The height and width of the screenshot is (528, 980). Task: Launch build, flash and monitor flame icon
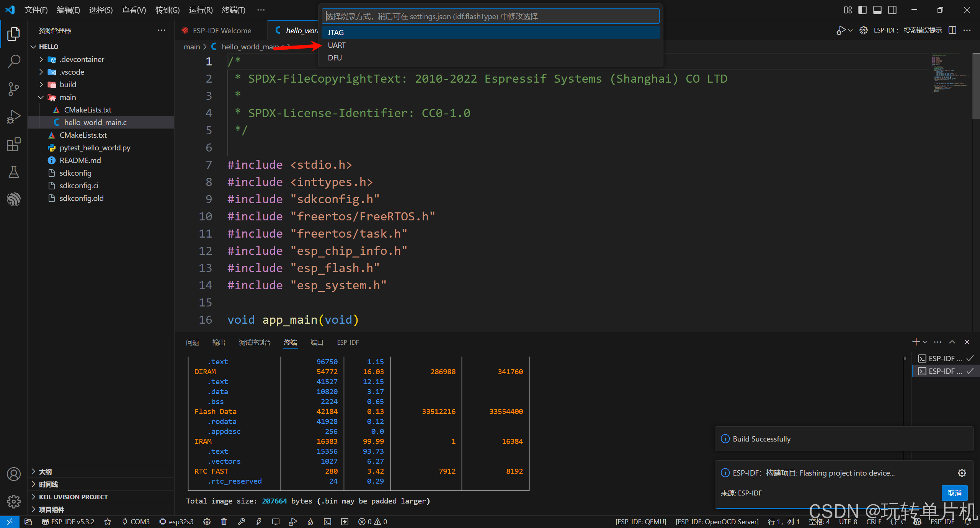pyautogui.click(x=310, y=521)
